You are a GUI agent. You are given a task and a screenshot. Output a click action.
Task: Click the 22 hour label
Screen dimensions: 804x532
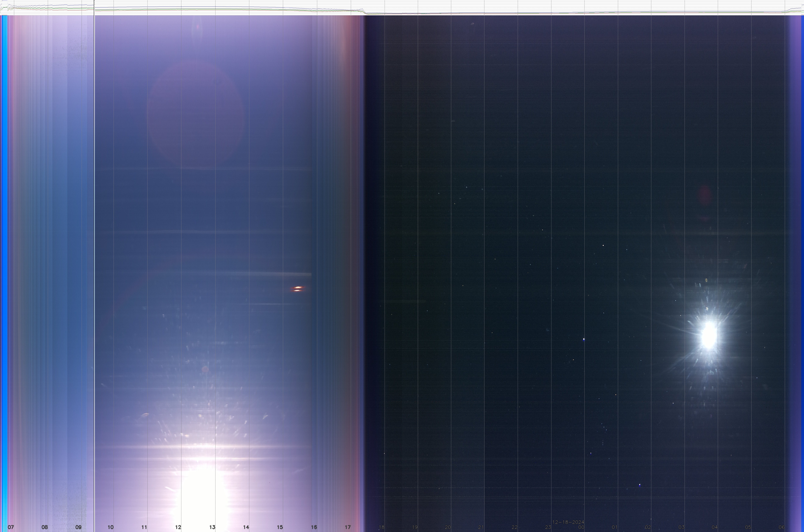coord(515,527)
